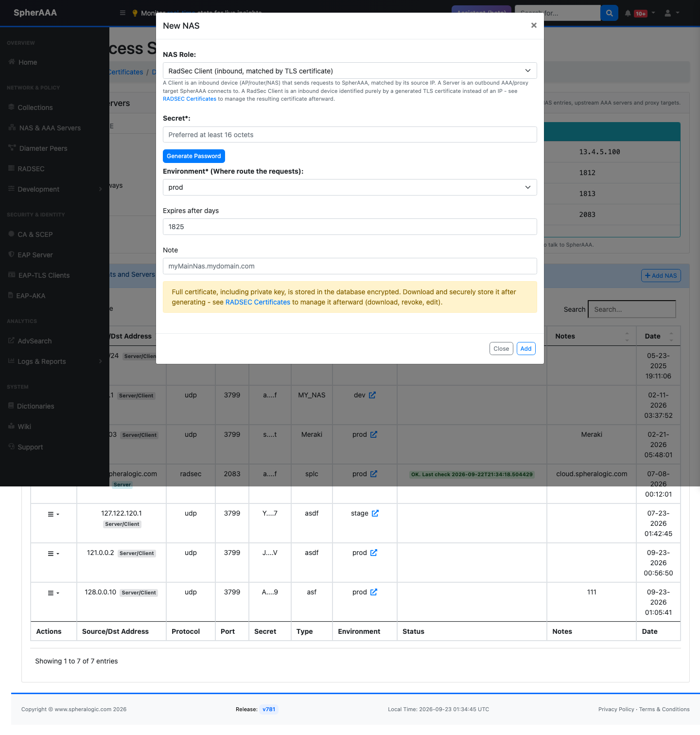Focus the Expires after days field

pyautogui.click(x=350, y=227)
